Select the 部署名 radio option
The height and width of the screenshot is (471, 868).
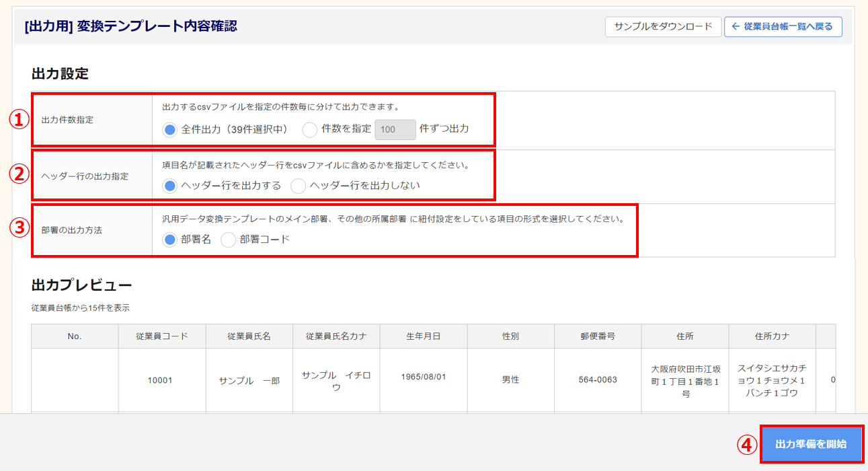170,240
